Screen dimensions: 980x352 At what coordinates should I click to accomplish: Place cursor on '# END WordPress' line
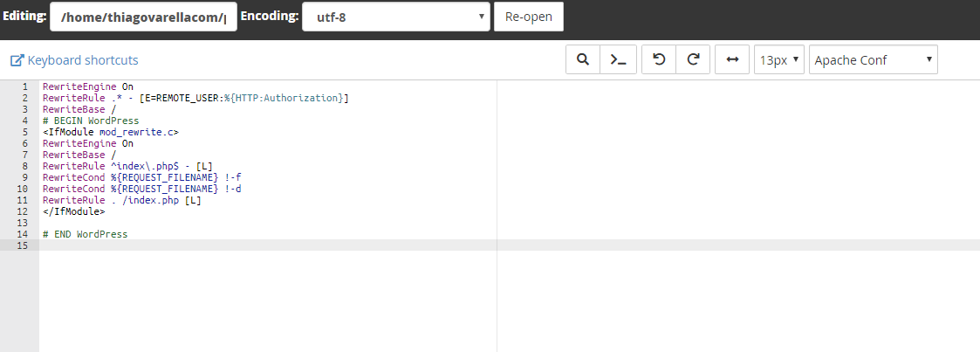85,234
